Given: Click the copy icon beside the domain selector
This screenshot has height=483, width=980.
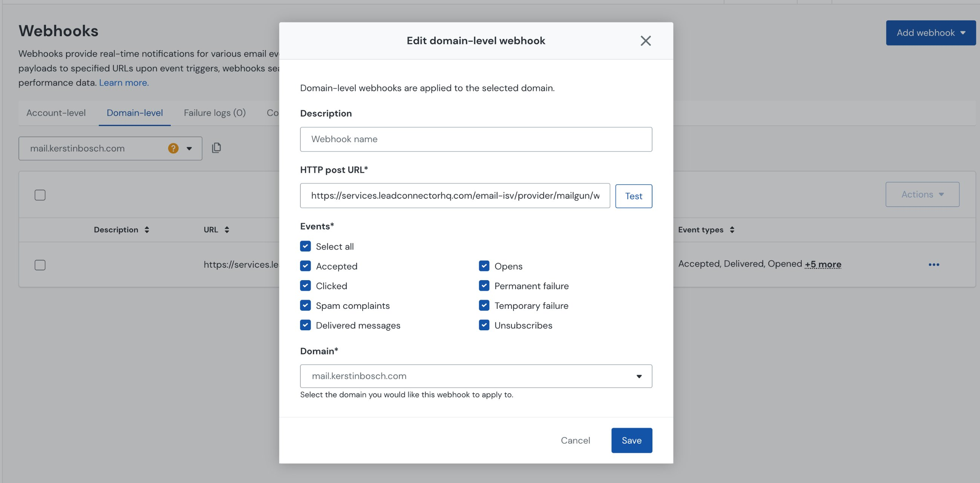Looking at the screenshot, I should [216, 148].
